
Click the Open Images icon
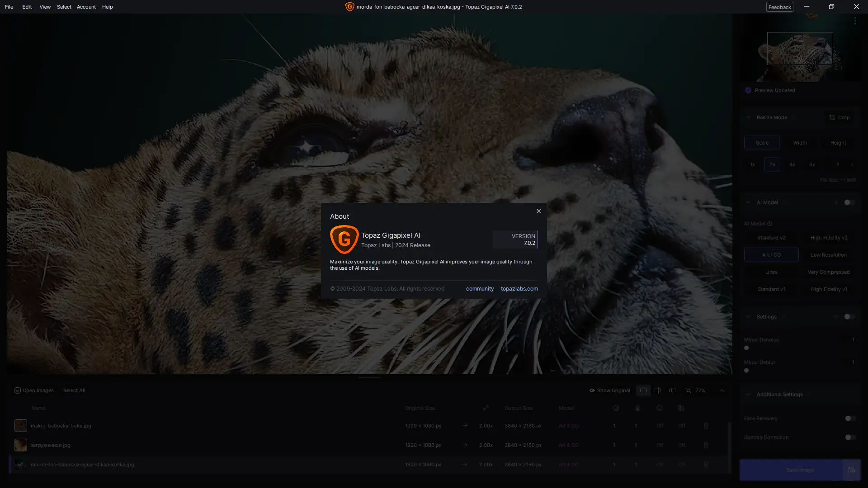click(17, 390)
